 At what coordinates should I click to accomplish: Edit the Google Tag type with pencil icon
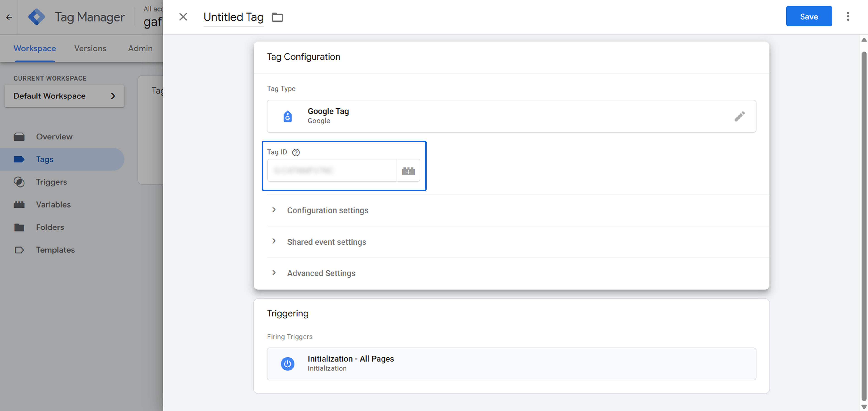pos(739,116)
